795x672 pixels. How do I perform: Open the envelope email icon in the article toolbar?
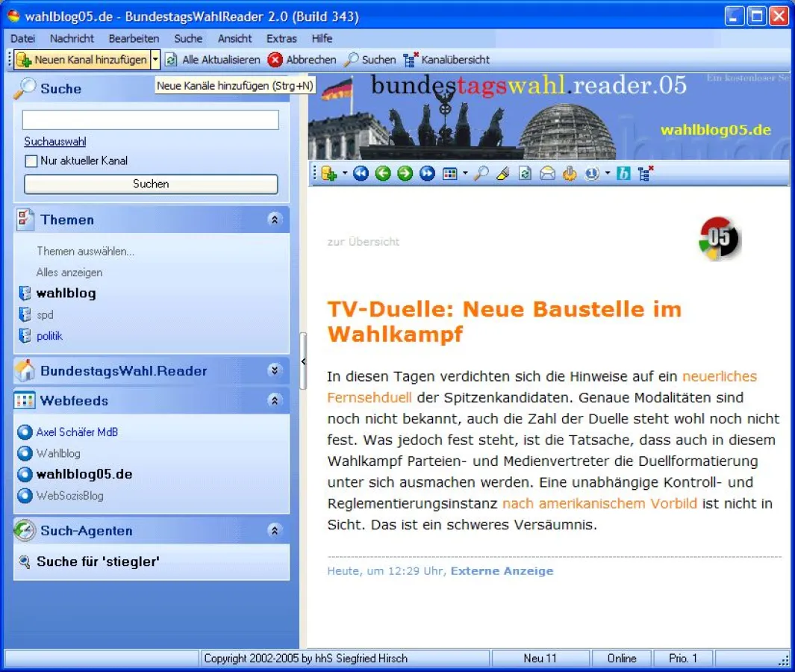tap(548, 172)
